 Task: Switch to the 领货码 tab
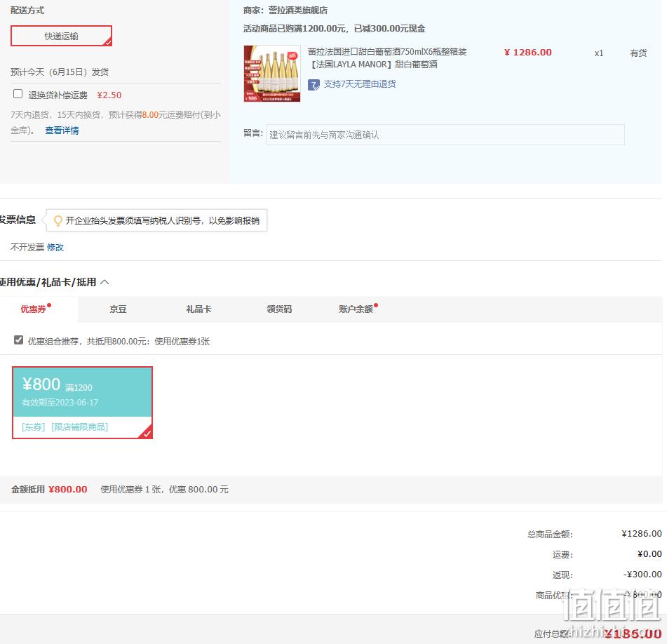tap(279, 309)
